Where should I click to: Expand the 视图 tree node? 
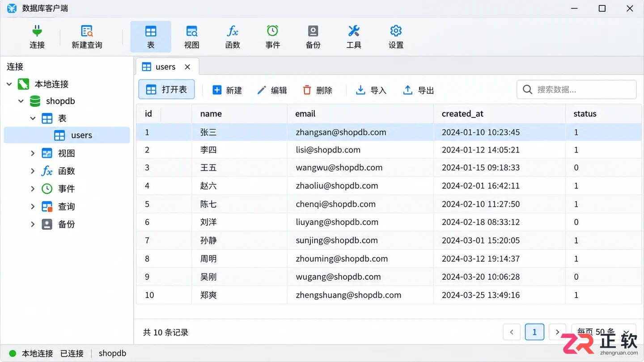point(33,153)
